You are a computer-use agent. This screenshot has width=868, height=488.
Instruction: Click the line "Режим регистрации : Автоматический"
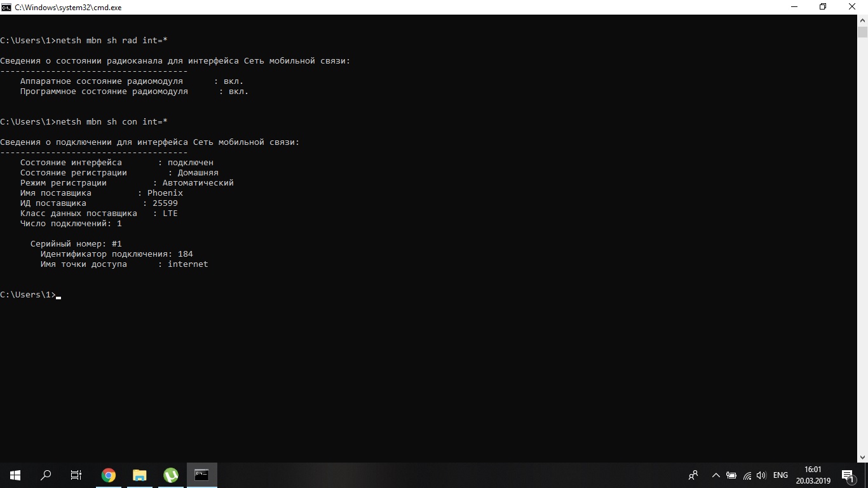[127, 183]
